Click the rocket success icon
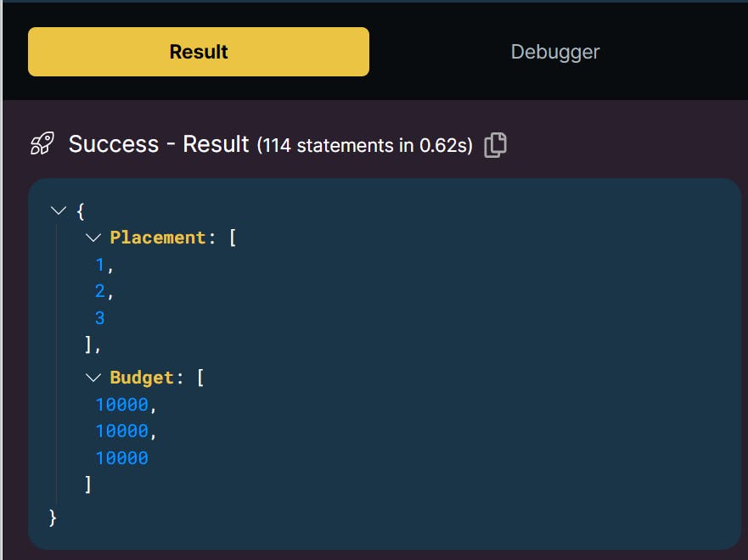The width and height of the screenshot is (748, 560). (42, 144)
